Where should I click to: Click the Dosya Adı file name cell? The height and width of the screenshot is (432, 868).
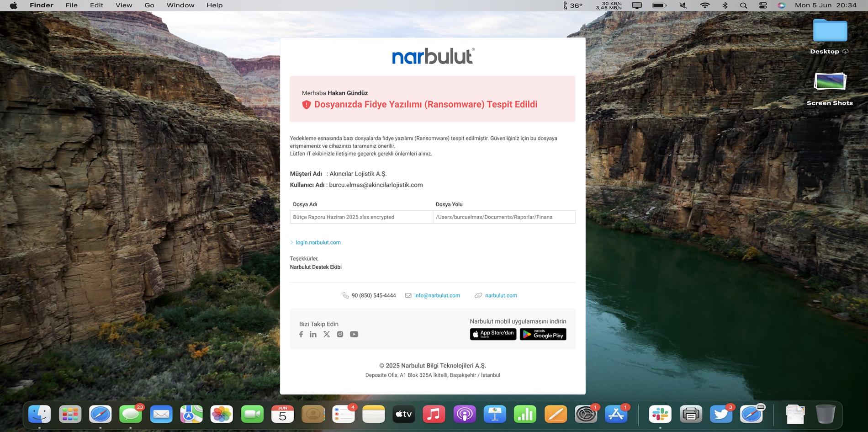pos(361,217)
